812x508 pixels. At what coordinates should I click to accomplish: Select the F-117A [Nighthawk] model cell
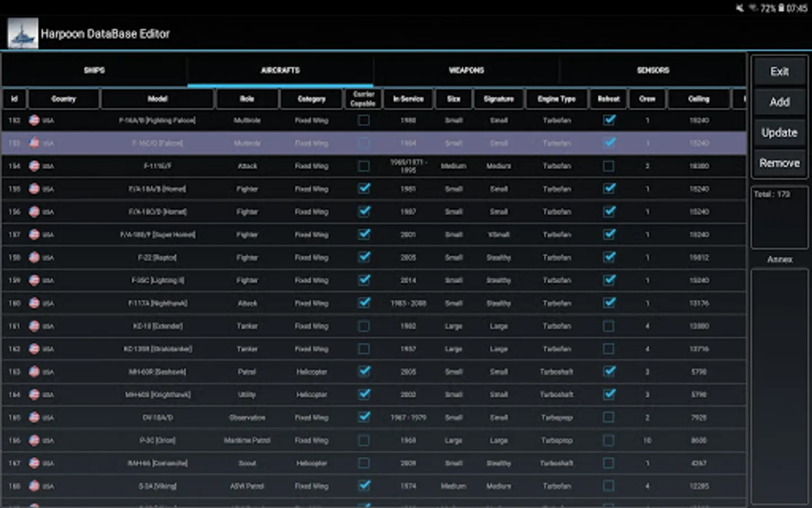pyautogui.click(x=157, y=303)
